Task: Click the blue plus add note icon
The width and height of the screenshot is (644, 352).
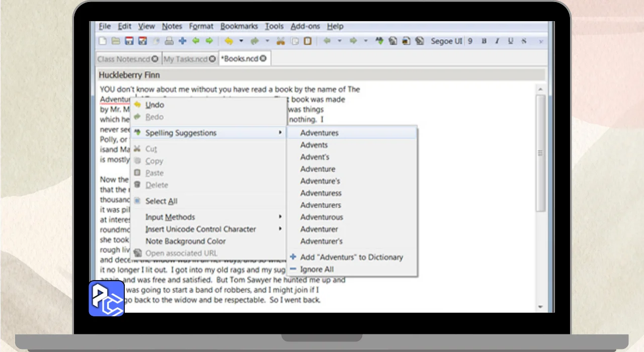Action: (183, 41)
